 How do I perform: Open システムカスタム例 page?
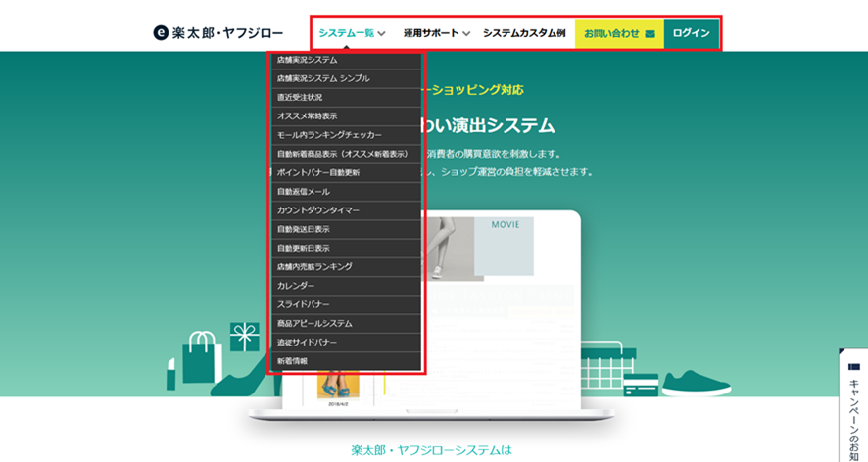pyautogui.click(x=524, y=33)
